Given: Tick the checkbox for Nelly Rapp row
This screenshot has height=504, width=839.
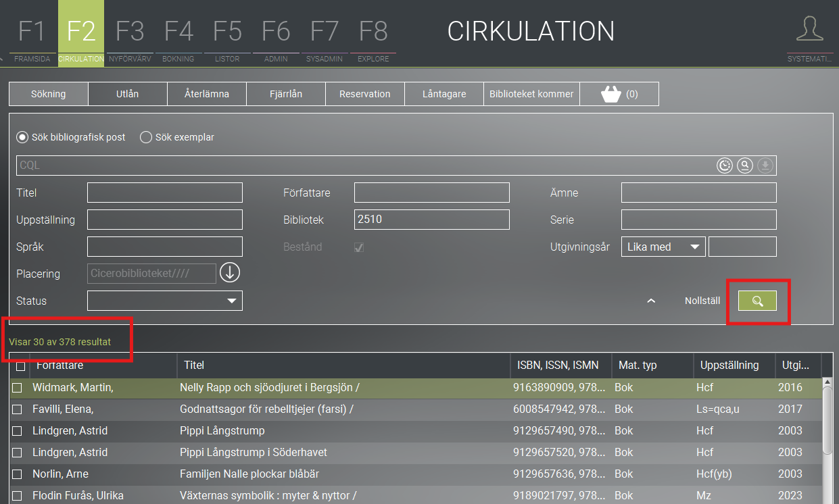Looking at the screenshot, I should pos(18,388).
